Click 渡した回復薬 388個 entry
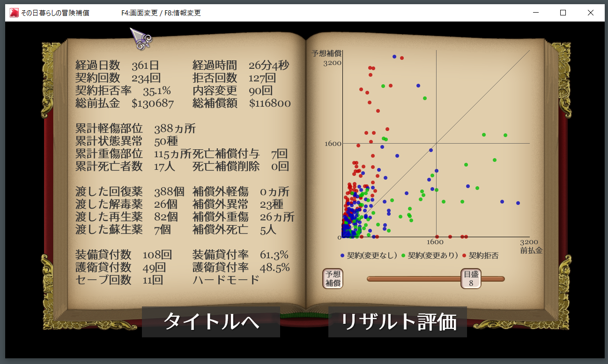The width and height of the screenshot is (608, 364). 130,192
